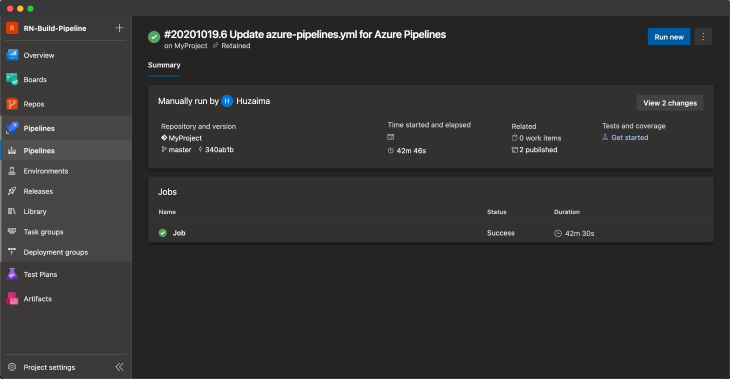Go to Overview in the sidebar
Viewport: 730px width, 379px height.
39,55
